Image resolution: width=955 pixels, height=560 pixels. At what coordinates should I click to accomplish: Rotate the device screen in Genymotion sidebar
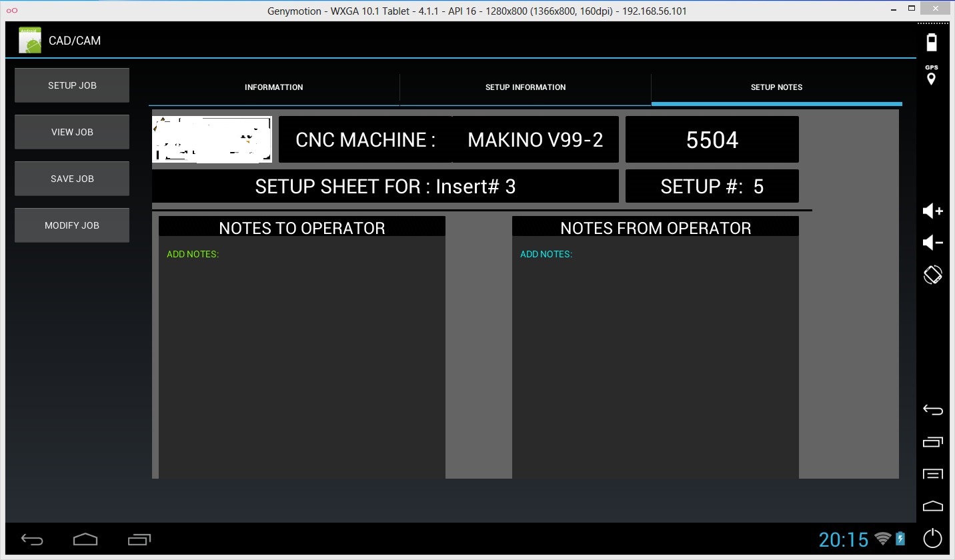coord(932,274)
